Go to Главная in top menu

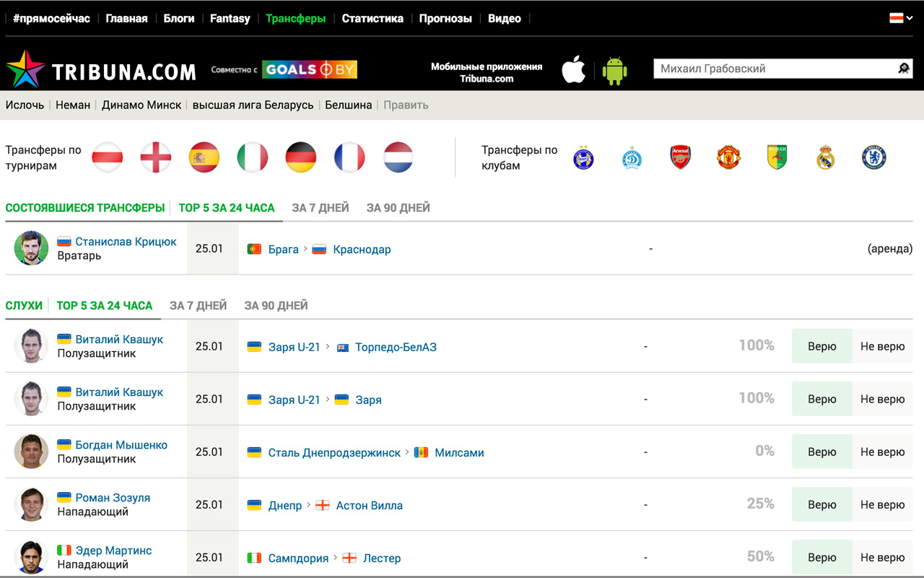[x=126, y=19]
